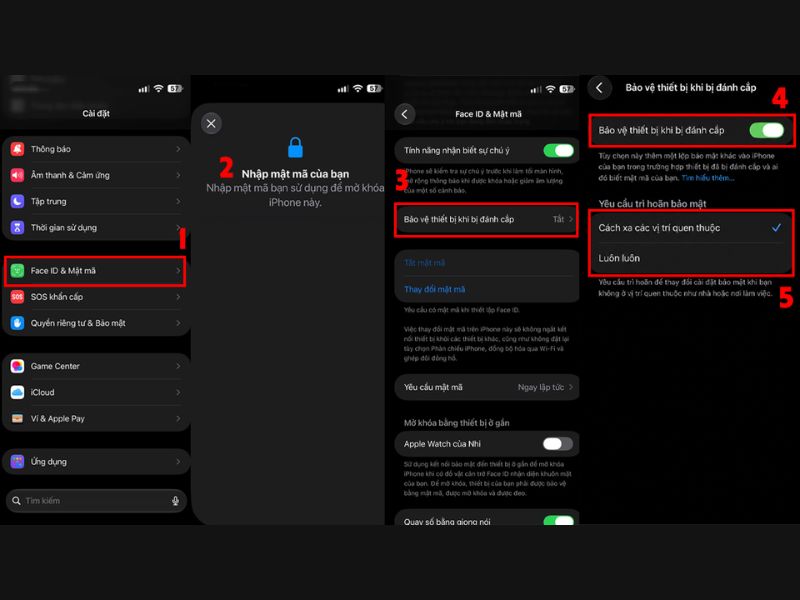
Task: Open the Tìm hiểu thêm link
Action: 708,178
